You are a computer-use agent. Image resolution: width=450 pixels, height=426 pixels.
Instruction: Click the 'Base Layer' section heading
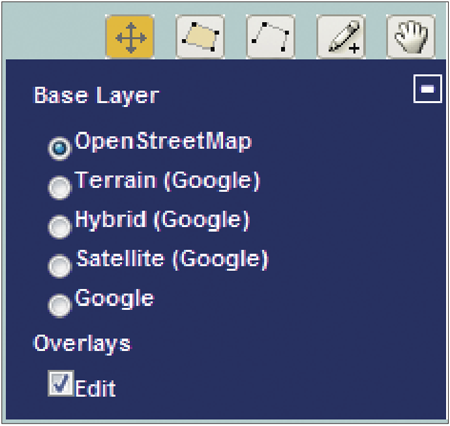coord(97,96)
